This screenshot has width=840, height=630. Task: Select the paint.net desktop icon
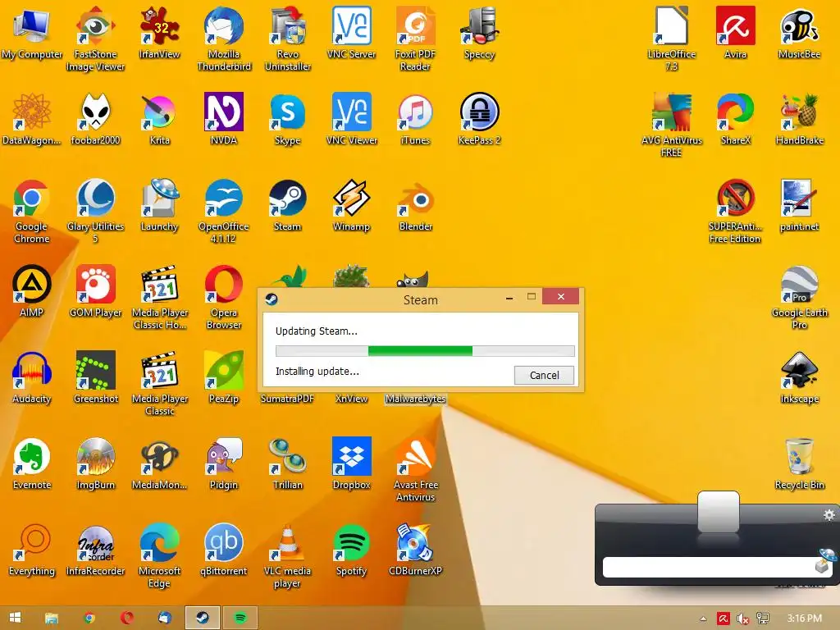(x=799, y=206)
